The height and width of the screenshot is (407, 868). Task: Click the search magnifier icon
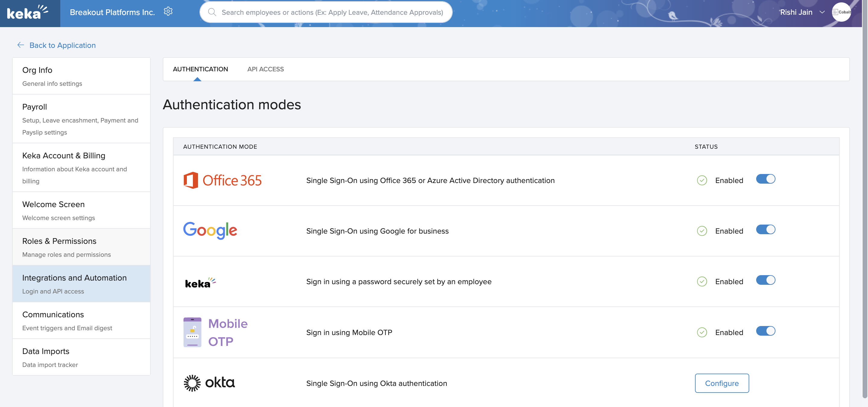pyautogui.click(x=212, y=12)
